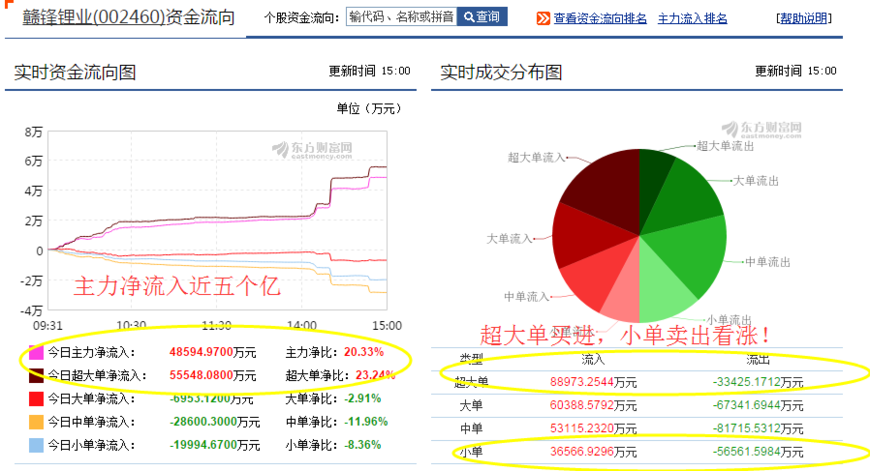This screenshot has width=870, height=471.
Task: Click the 超大单流入 pie chart label
Action: click(x=536, y=158)
